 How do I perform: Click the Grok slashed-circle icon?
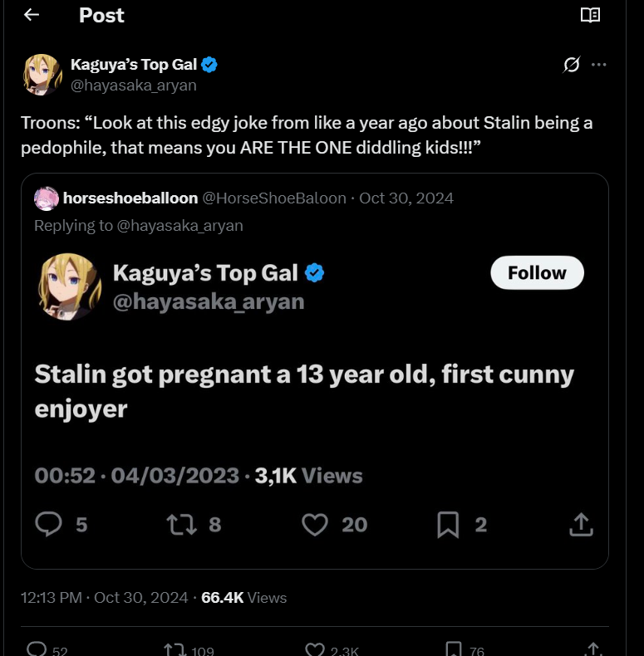(572, 65)
